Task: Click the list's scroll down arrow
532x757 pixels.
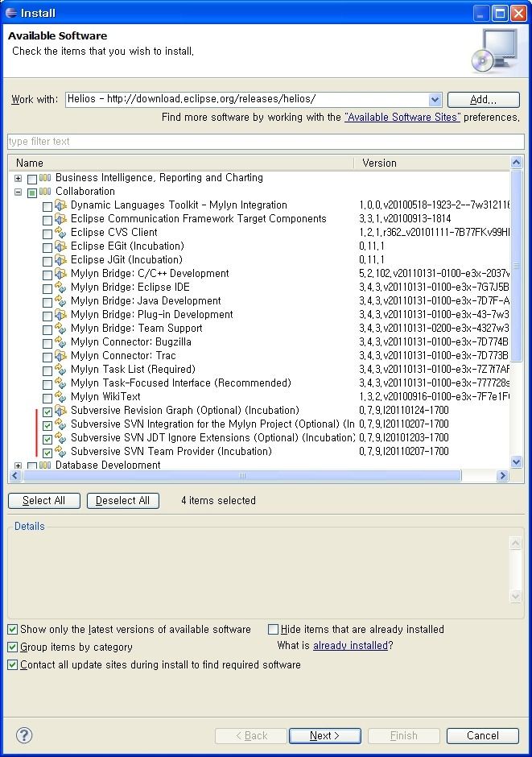Action: pyautogui.click(x=516, y=462)
